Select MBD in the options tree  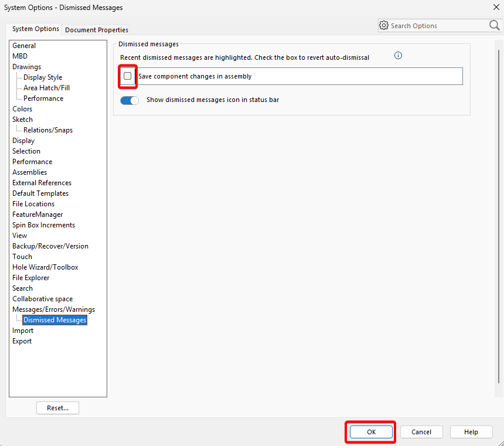[x=20, y=56]
